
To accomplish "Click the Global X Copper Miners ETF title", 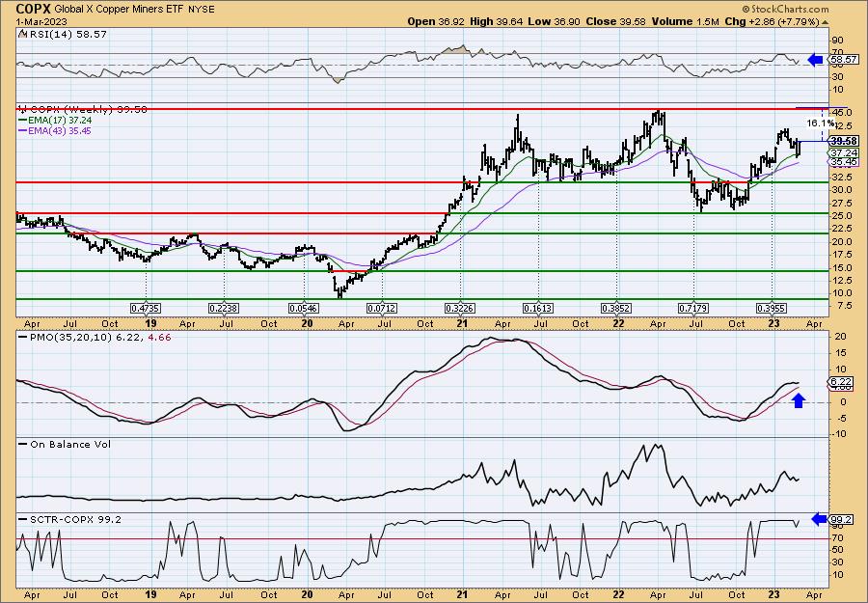I will 119,10.
